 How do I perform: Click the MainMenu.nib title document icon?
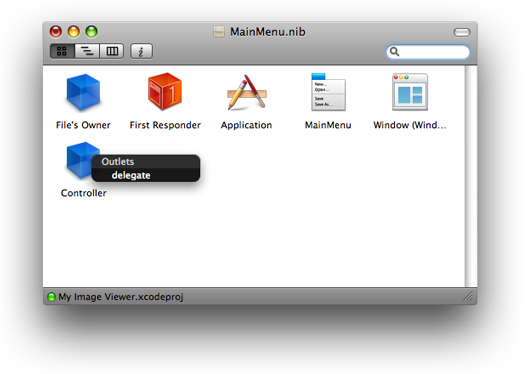click(x=219, y=32)
